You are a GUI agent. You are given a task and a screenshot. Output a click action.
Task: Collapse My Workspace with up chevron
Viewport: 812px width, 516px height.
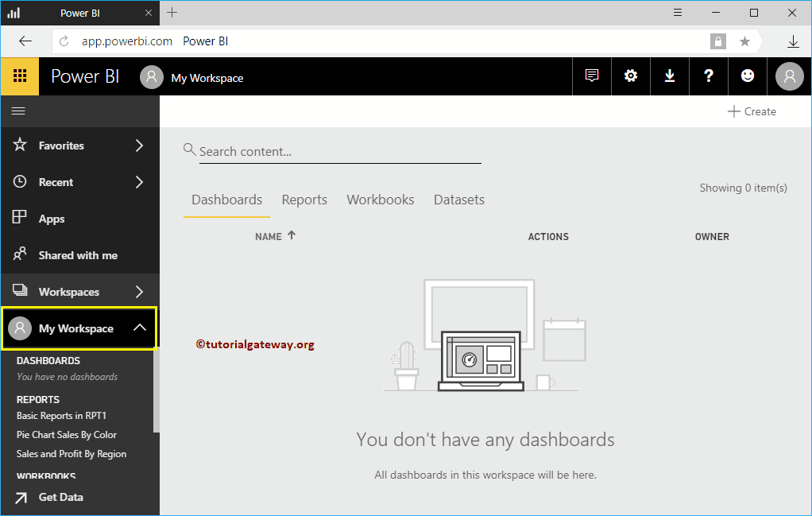pyautogui.click(x=140, y=328)
